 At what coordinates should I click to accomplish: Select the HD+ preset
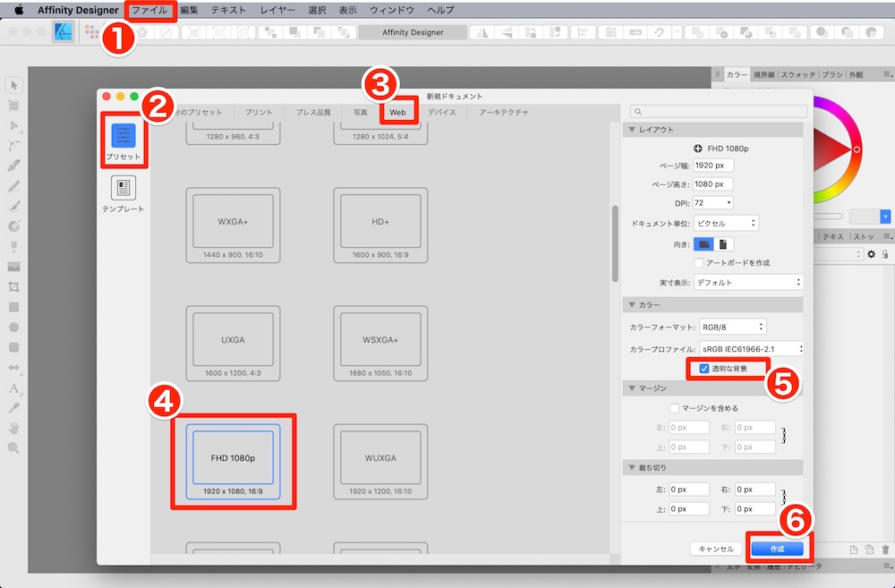click(380, 225)
